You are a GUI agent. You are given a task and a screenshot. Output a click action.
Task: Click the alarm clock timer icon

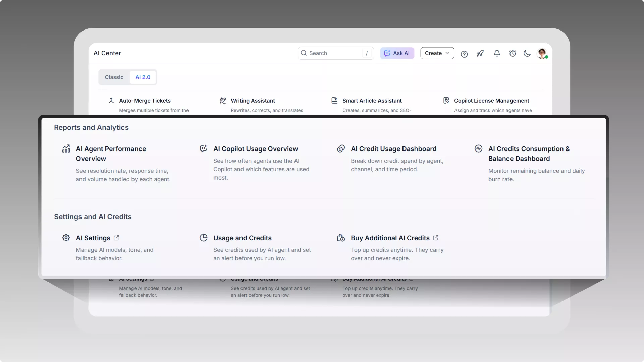[513, 53]
